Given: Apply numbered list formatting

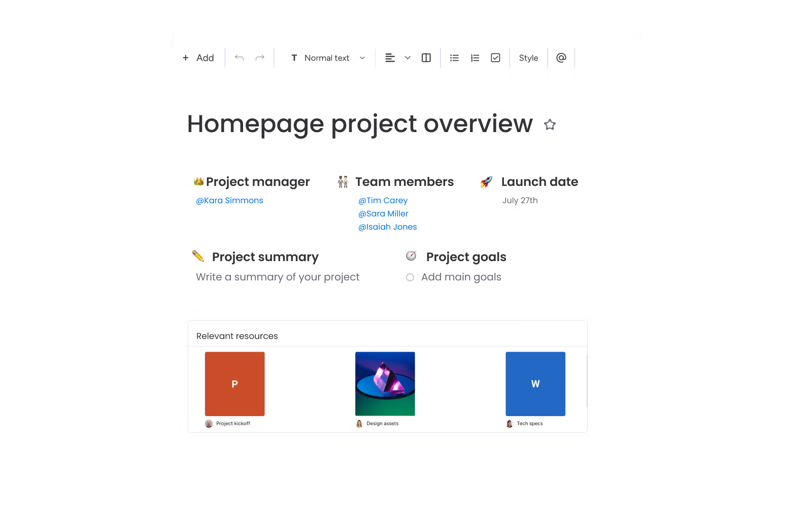Looking at the screenshot, I should 475,58.
